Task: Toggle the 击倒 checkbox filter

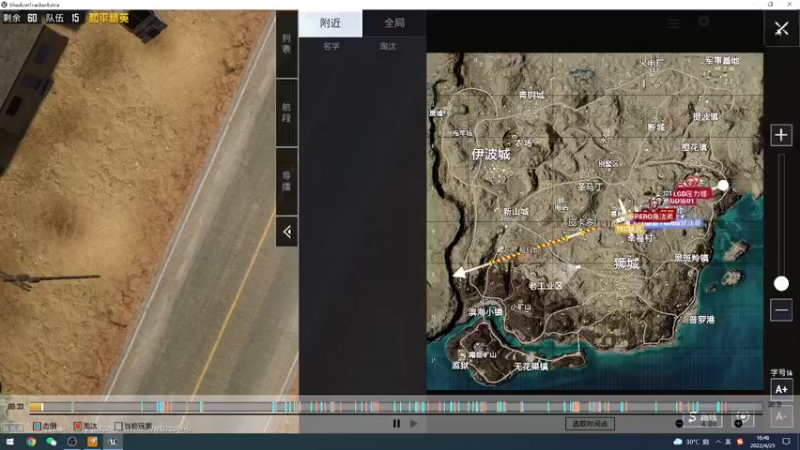Action: coord(37,426)
